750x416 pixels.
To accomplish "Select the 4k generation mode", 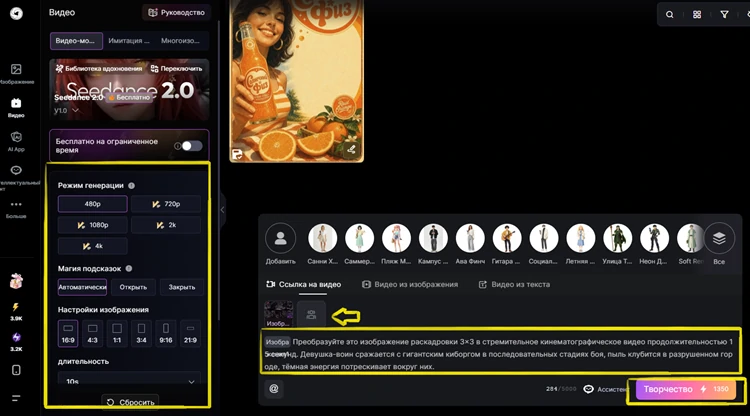I will point(93,246).
